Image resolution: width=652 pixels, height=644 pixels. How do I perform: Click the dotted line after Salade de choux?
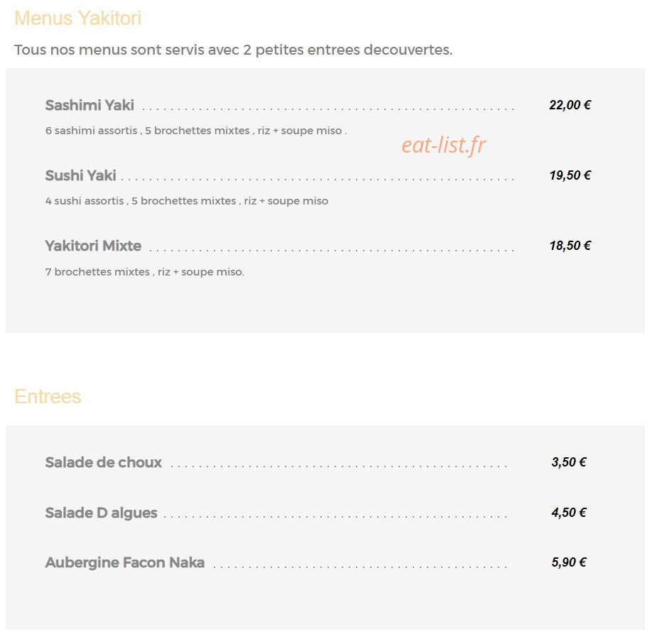339,466
